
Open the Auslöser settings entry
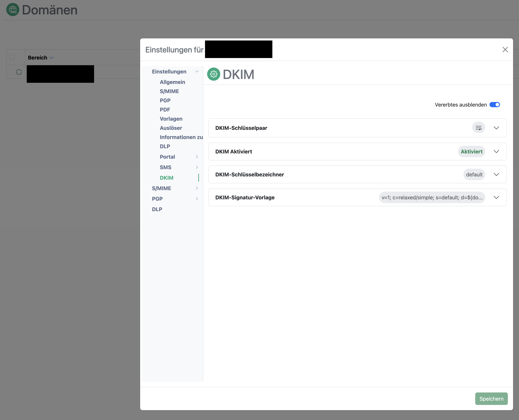coord(171,128)
